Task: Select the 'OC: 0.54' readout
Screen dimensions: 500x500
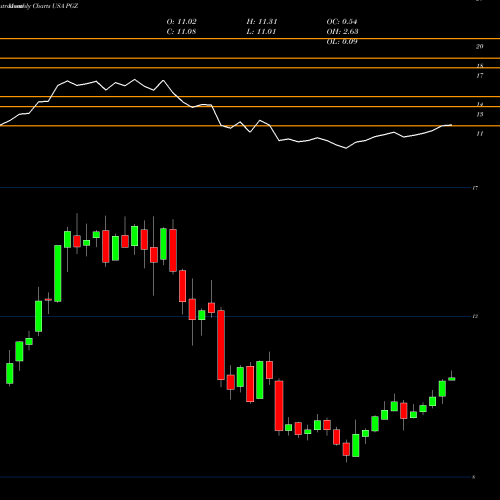Action: pos(342,22)
